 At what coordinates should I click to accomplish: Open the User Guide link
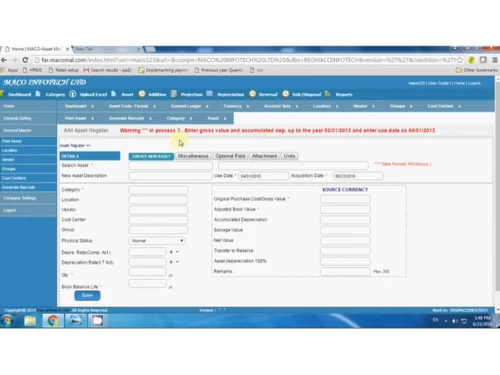point(438,83)
